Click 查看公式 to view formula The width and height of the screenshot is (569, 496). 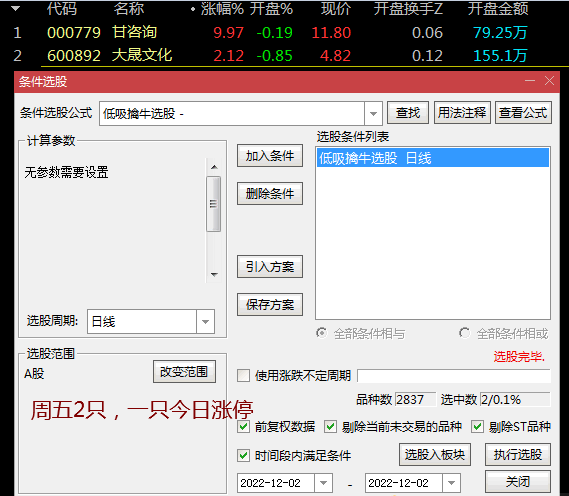tap(523, 113)
